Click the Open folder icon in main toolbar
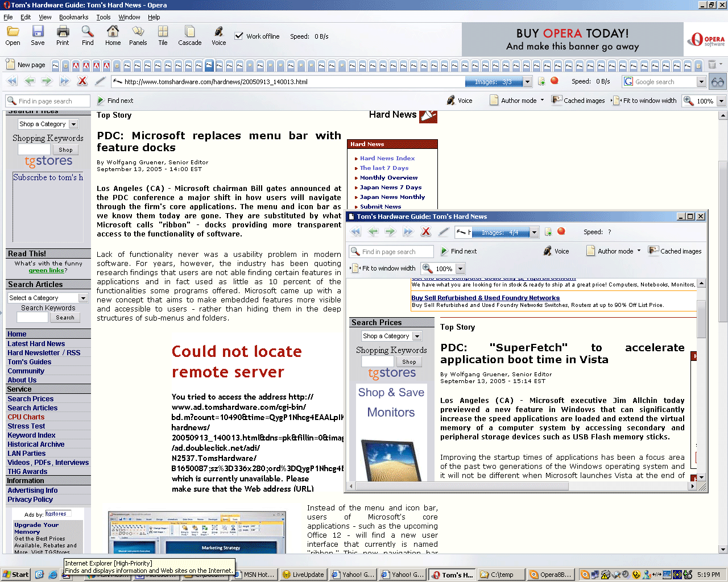Viewport: 728px width, 582px height. 13,35
